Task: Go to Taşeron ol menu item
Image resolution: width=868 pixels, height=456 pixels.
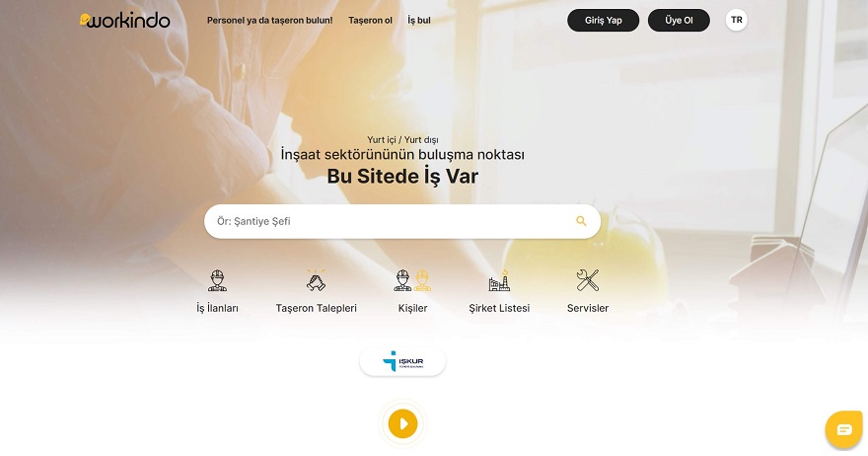Action: tap(370, 21)
